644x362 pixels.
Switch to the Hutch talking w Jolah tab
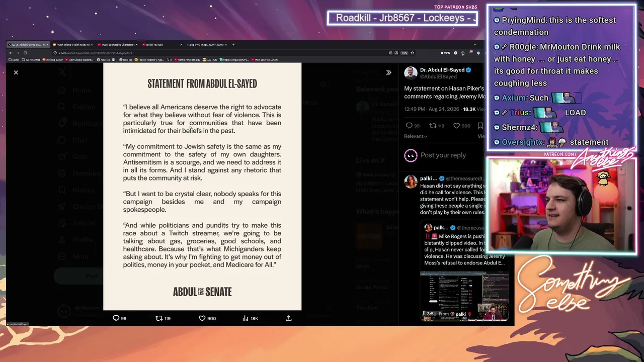point(72,45)
